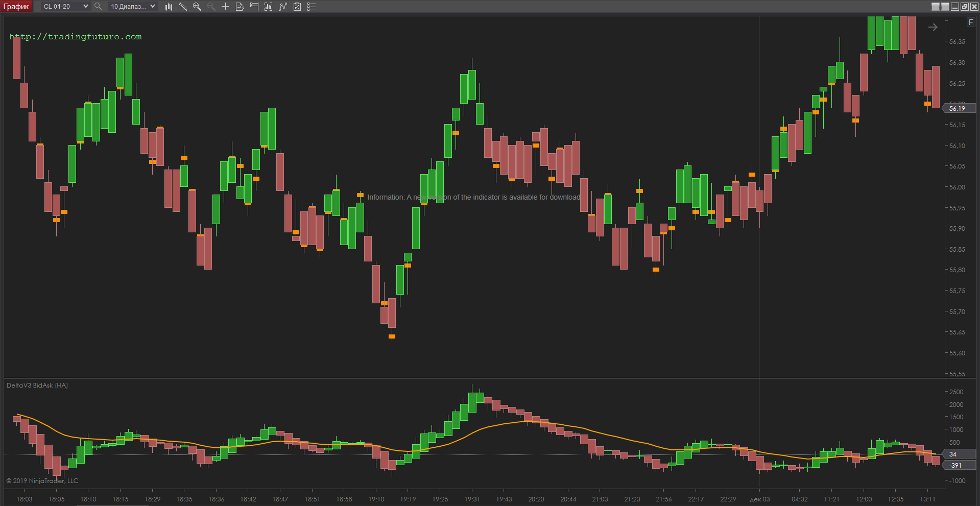Open the data box icon

[x=240, y=7]
